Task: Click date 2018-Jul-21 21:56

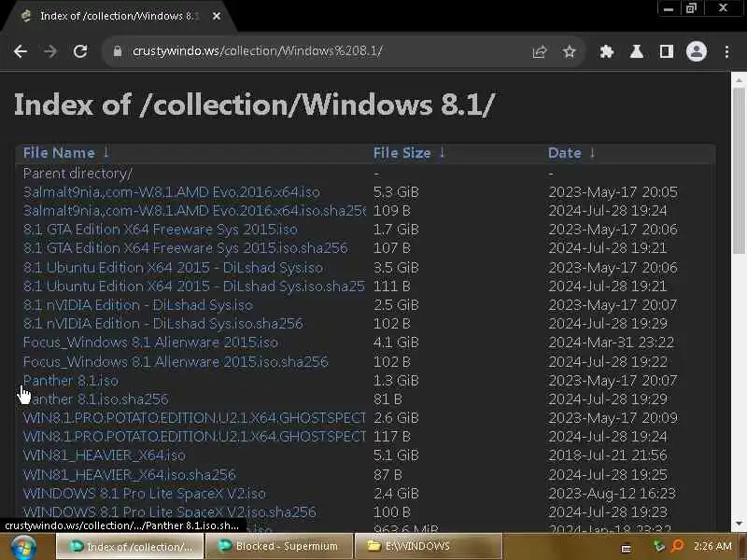Action: click(608, 455)
